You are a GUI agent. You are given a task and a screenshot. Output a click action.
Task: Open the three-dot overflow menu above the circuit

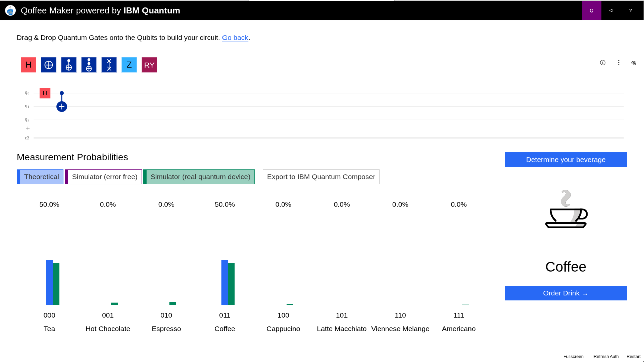618,63
